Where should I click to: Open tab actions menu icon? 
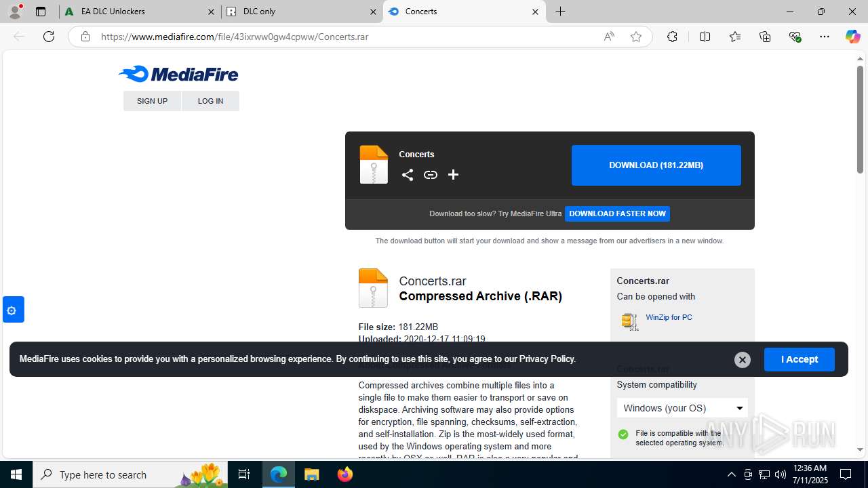coord(41,12)
